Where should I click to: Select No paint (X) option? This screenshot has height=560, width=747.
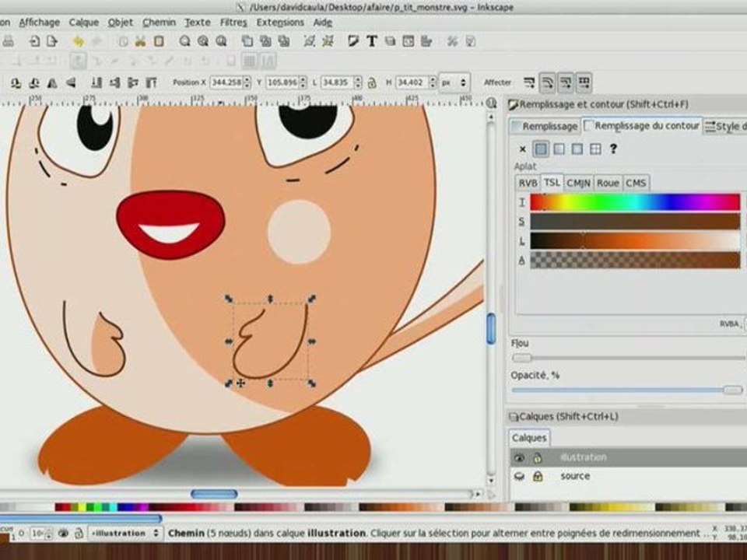522,149
